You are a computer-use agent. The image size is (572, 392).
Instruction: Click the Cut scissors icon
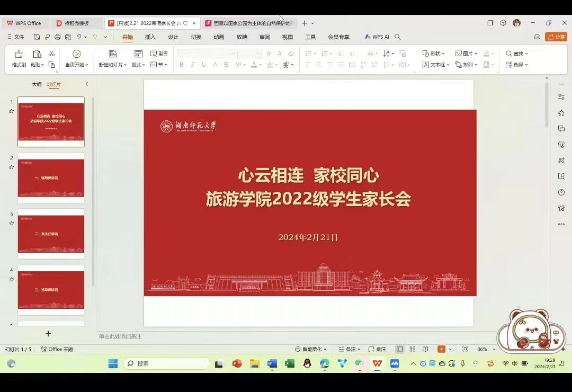[52, 54]
